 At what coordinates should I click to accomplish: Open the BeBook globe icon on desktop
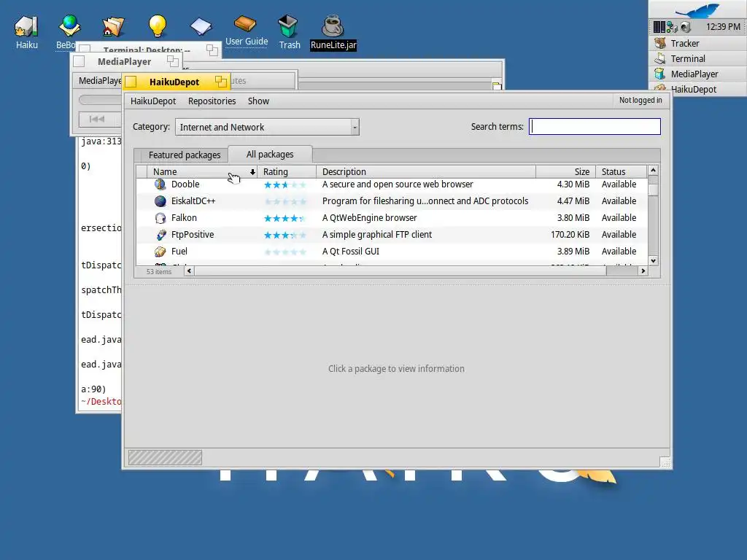tap(69, 27)
